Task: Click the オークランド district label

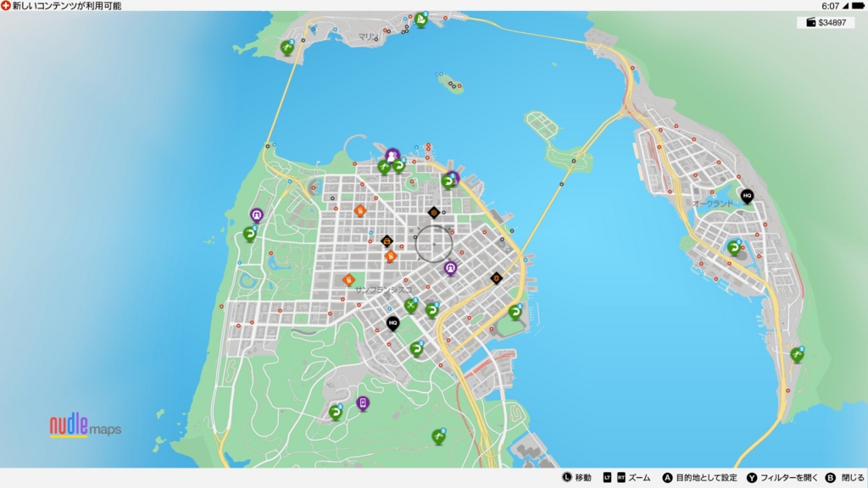Action: [x=712, y=203]
